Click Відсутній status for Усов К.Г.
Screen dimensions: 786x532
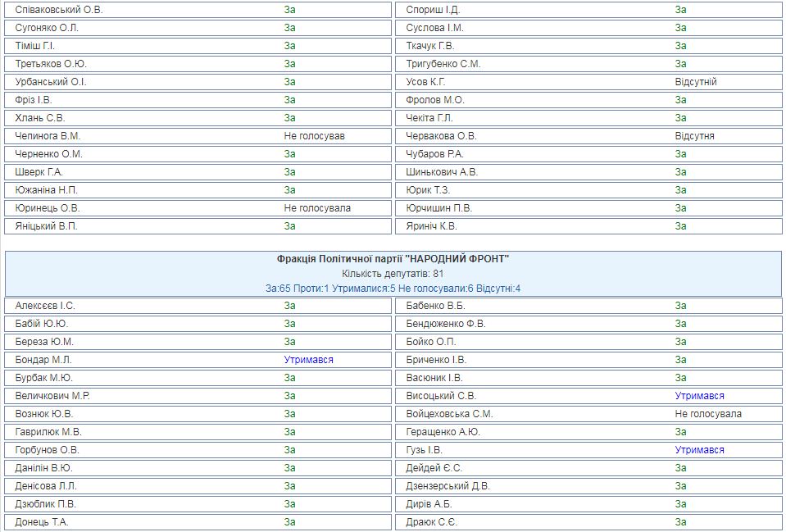[x=696, y=82]
